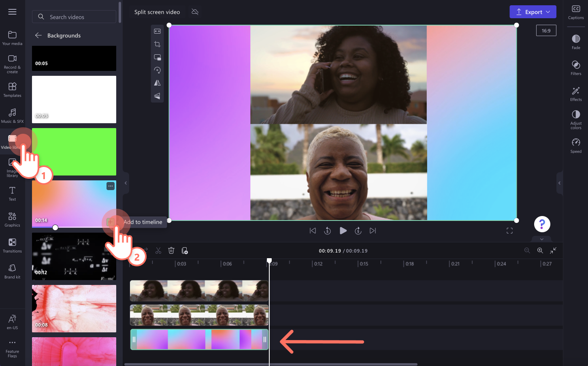Delete the selected clip with the trash icon
The height and width of the screenshot is (366, 588).
click(171, 250)
